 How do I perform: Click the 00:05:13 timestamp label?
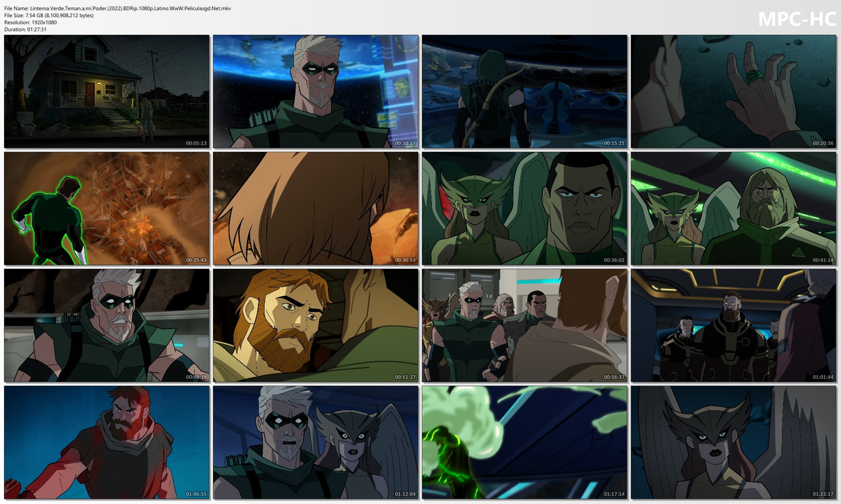click(x=196, y=143)
